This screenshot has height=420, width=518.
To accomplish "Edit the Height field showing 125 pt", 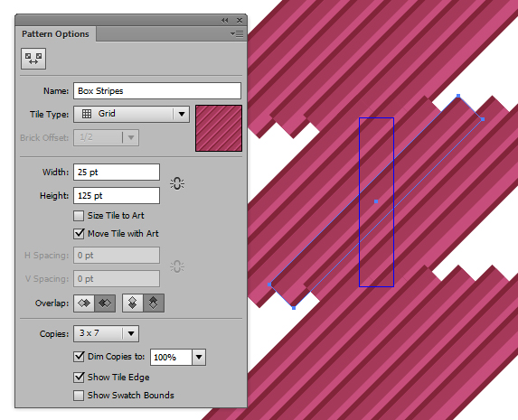I will coord(117,195).
